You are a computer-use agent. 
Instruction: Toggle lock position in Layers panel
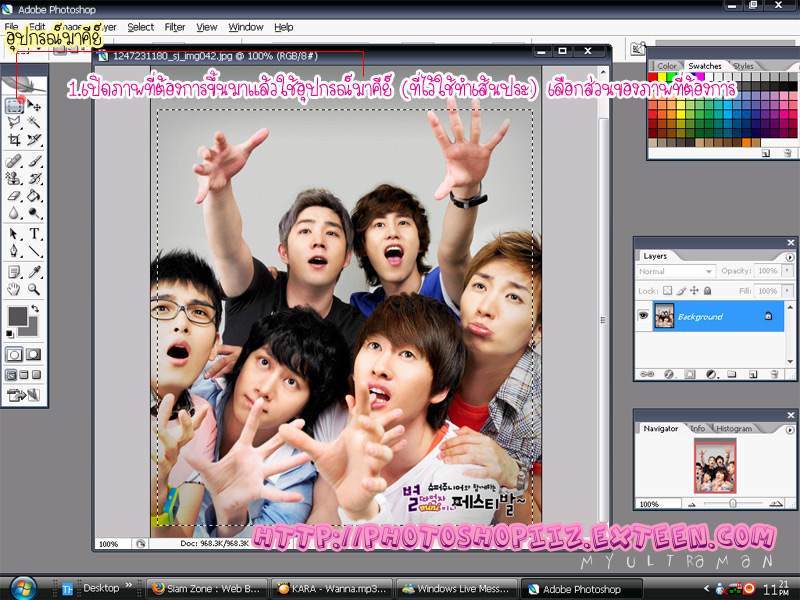coord(694,291)
